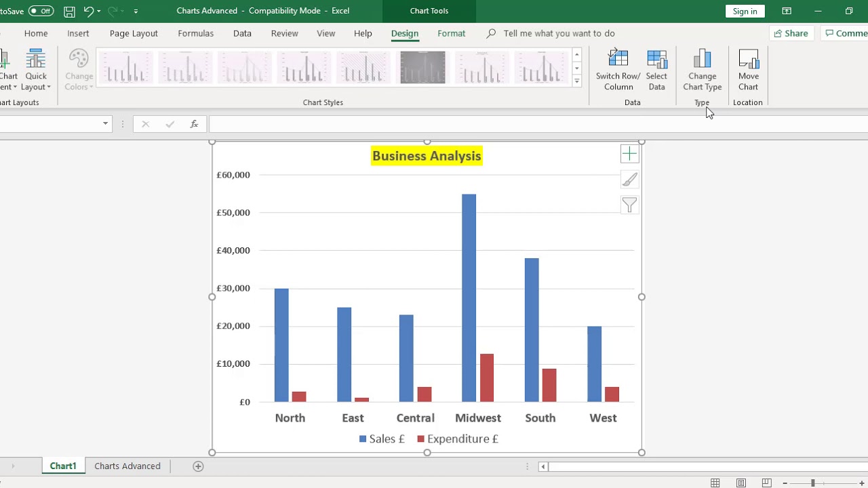Screen dimensions: 868x488
Task: Open Chart Styles paintbrush button
Action: coord(629,180)
